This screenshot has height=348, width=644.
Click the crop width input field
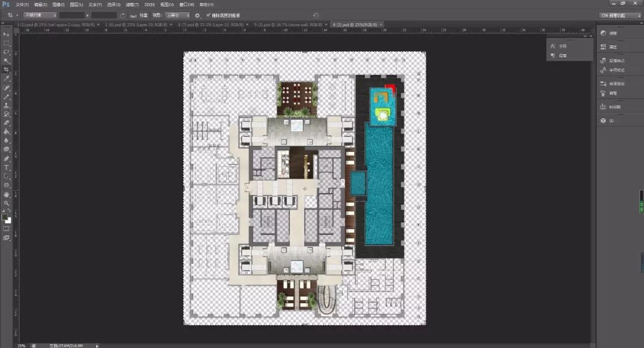tap(72, 15)
